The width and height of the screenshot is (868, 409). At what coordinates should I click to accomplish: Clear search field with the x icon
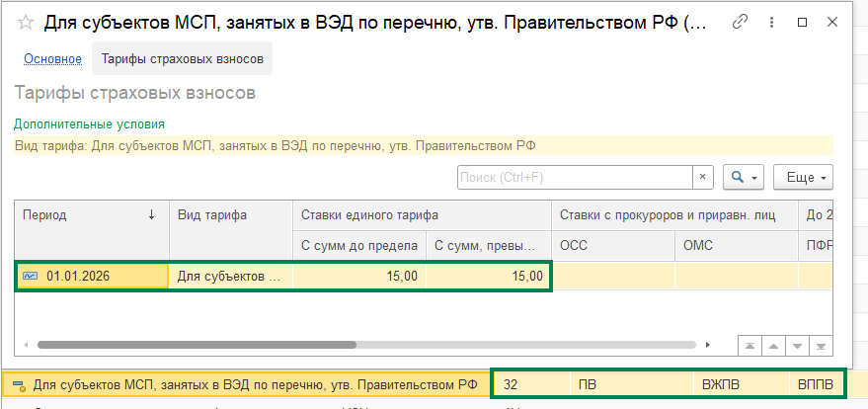[x=702, y=178]
